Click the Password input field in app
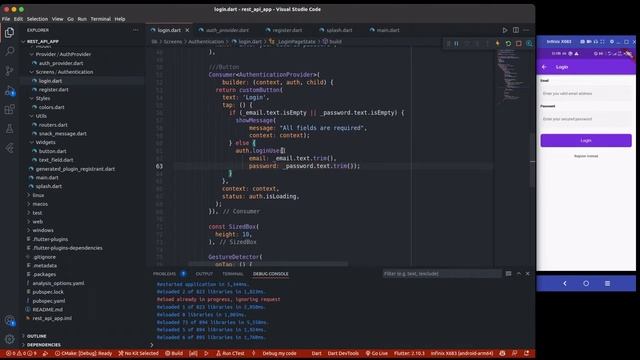This screenshot has height=360, width=640. pyautogui.click(x=586, y=119)
